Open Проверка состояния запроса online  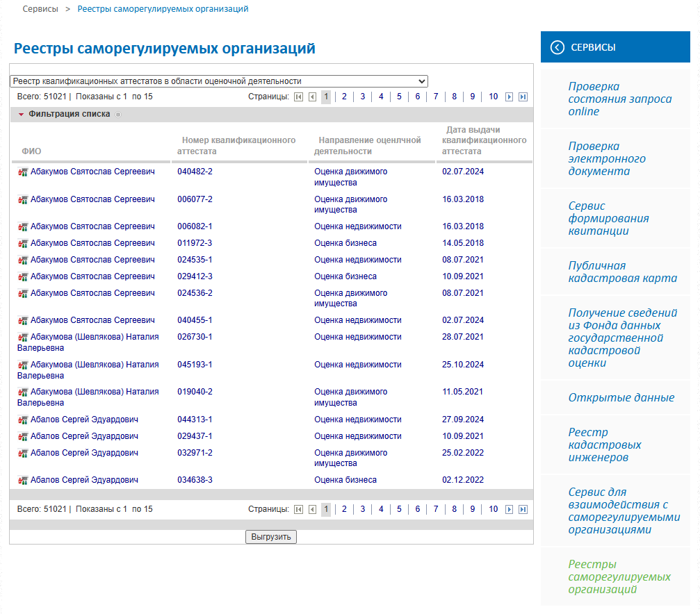[619, 99]
